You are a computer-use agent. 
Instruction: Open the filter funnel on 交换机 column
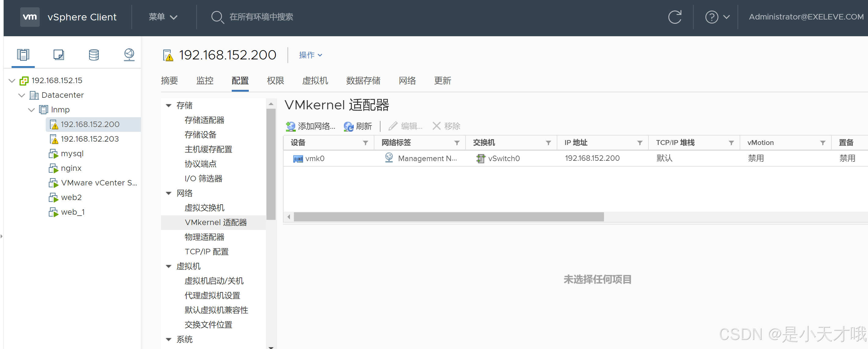pos(549,142)
